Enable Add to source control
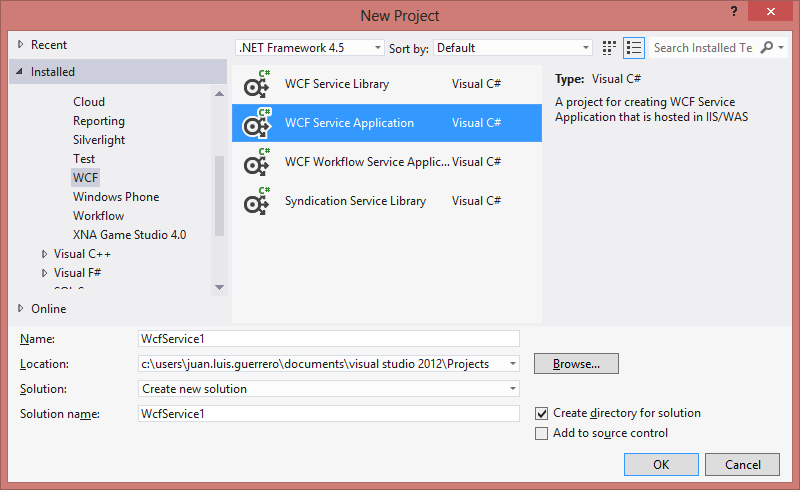Viewport: 800px width, 490px height. 542,433
